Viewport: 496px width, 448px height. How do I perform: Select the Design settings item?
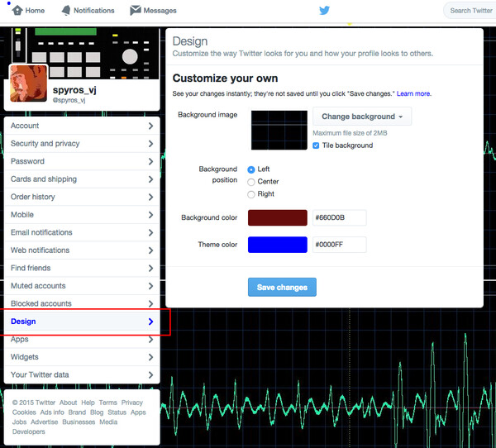click(x=82, y=322)
